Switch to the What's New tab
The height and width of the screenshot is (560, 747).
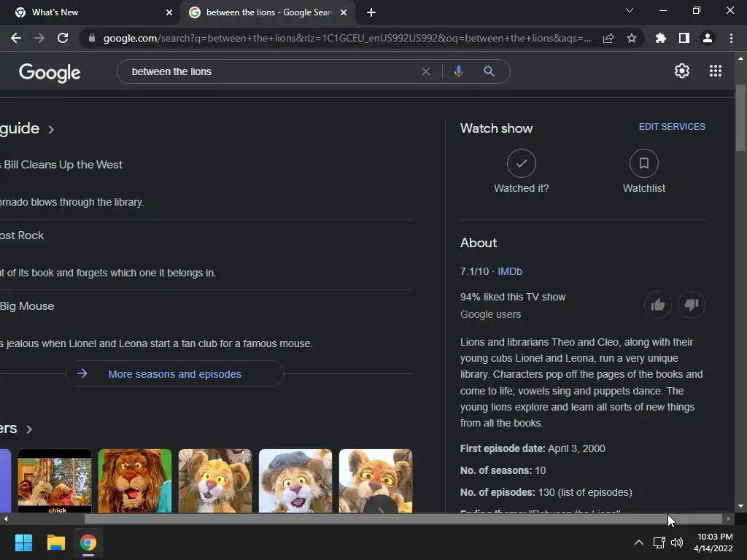pos(90,12)
